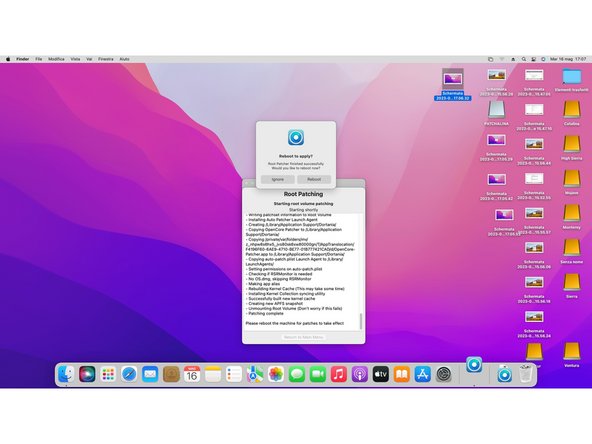Open Reminders from the Dock
Viewport: 592px width, 444px height.
coord(234,374)
